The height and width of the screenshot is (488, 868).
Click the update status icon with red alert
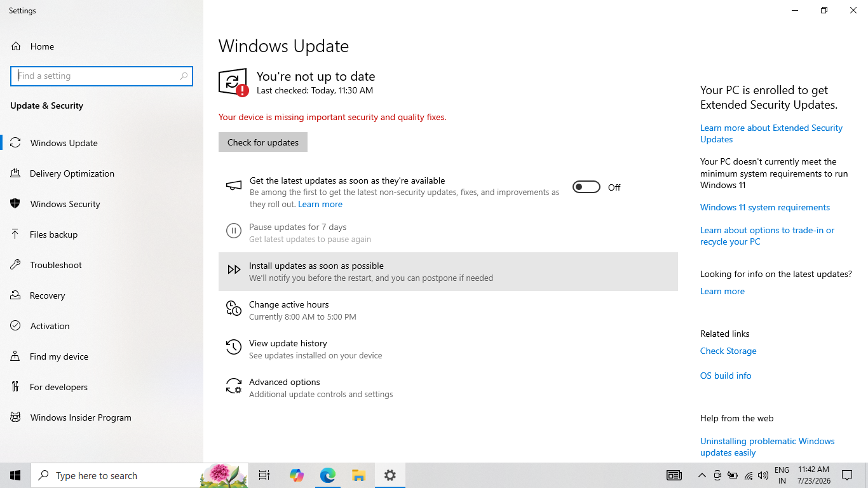tap(233, 83)
